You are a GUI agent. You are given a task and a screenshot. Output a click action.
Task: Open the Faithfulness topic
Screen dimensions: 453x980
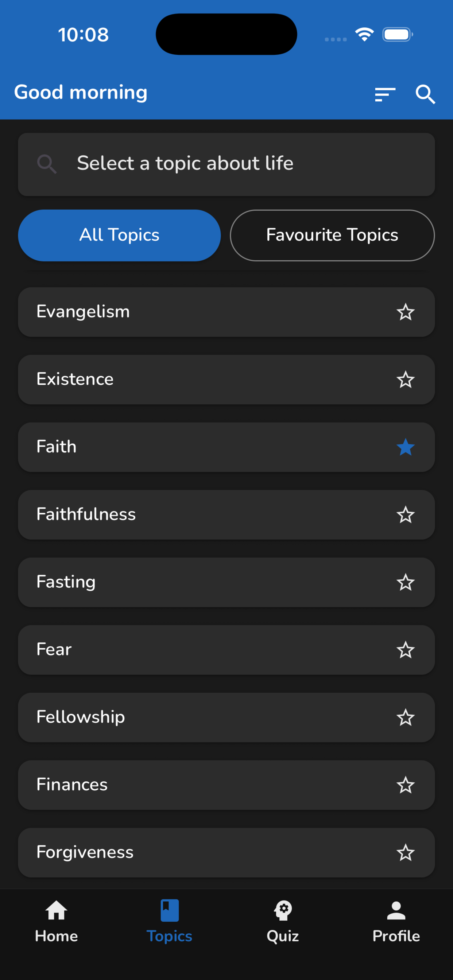(190, 515)
